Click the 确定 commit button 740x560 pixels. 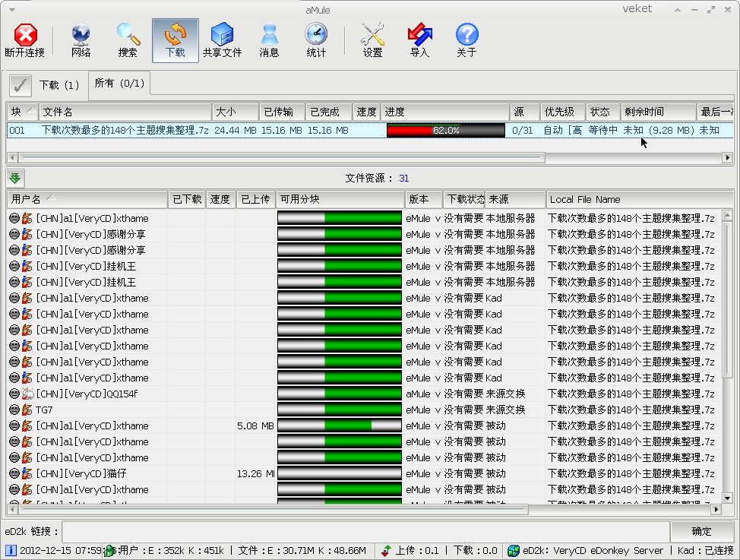coord(702,532)
